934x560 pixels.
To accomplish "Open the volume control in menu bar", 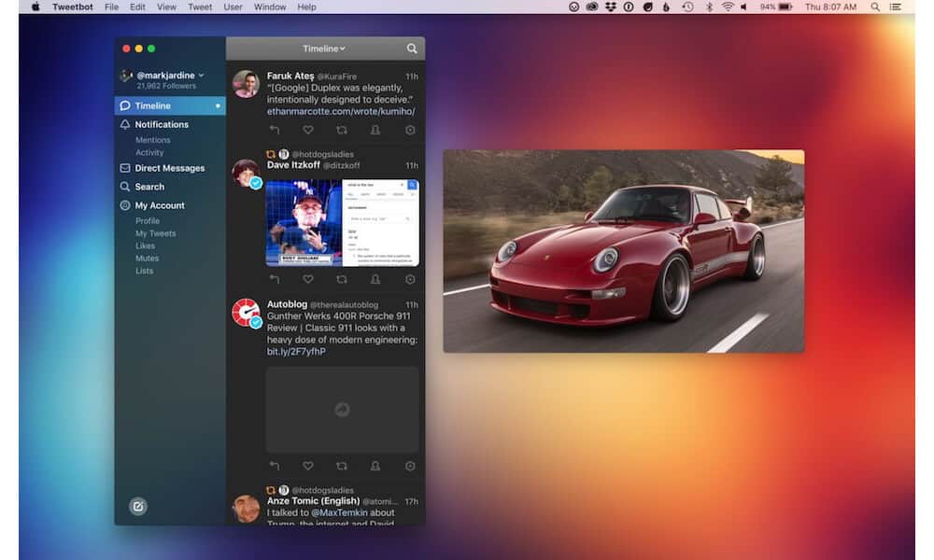I will pyautogui.click(x=744, y=7).
